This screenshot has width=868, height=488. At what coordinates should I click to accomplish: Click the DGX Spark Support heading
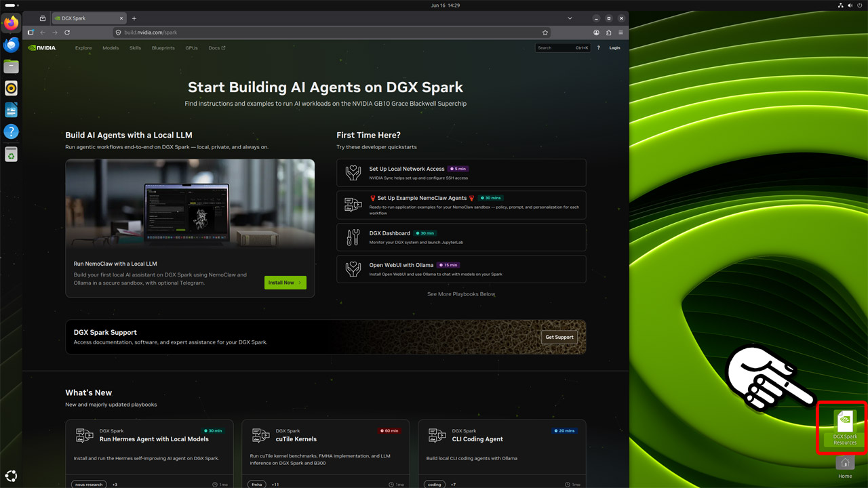click(105, 332)
